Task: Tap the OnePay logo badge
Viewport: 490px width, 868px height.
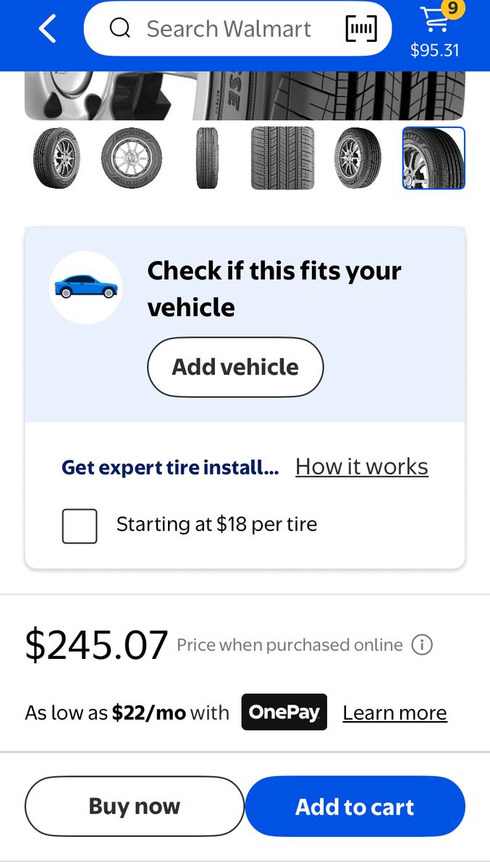Action: point(284,712)
